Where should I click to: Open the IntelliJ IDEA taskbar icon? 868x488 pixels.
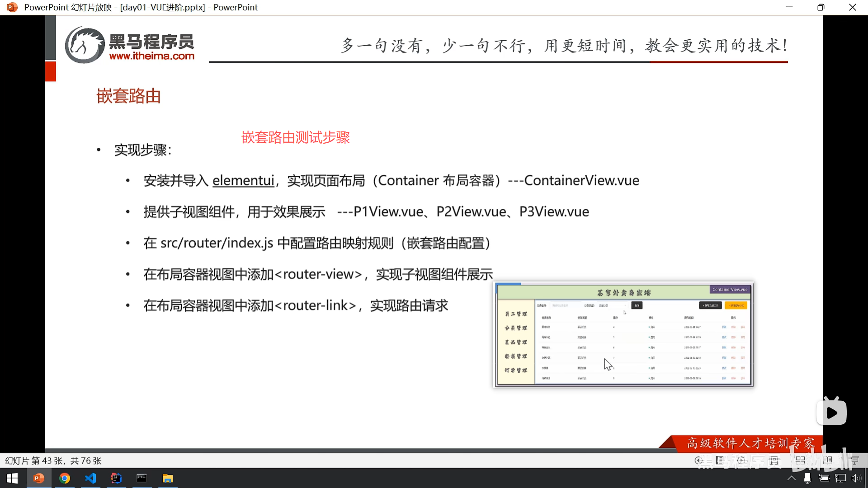click(116, 478)
